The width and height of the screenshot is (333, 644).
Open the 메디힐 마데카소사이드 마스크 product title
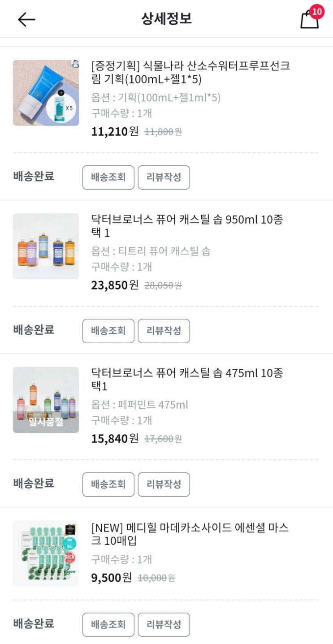[190, 534]
